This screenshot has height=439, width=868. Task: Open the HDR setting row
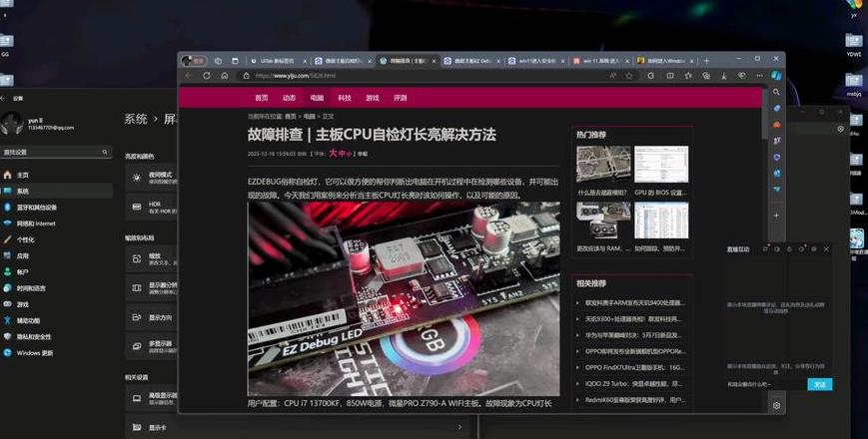pos(152,208)
